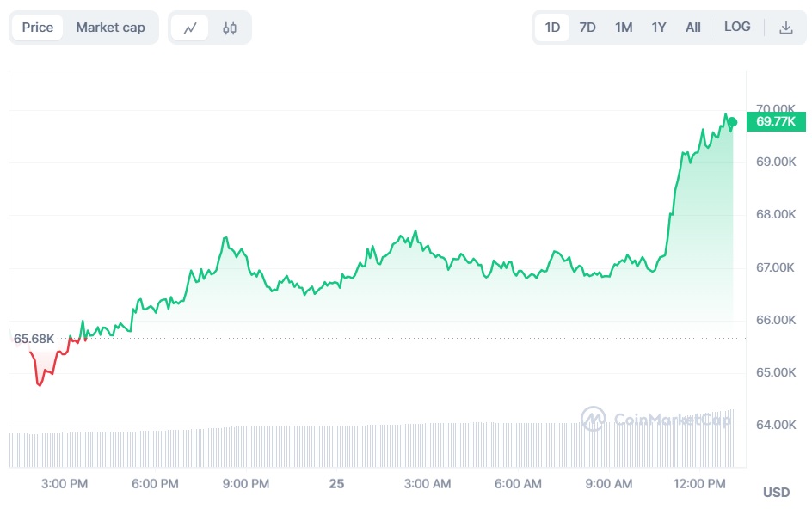This screenshot has height=515, width=812.
Task: Show the All time range
Action: click(x=693, y=28)
